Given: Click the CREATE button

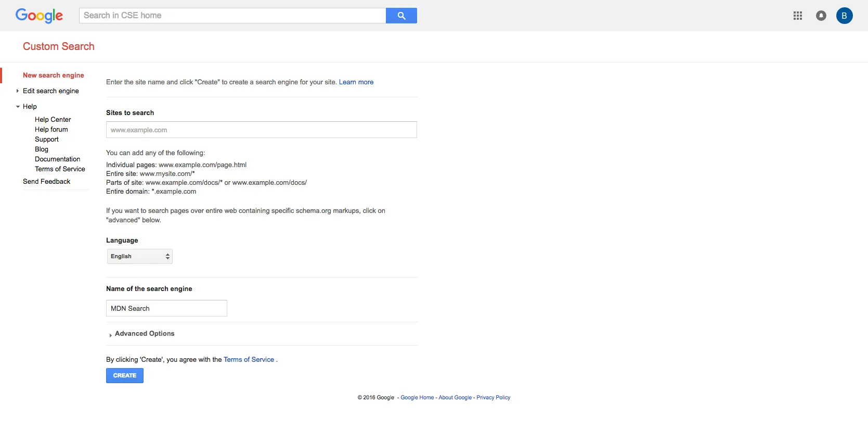Looking at the screenshot, I should click(124, 375).
